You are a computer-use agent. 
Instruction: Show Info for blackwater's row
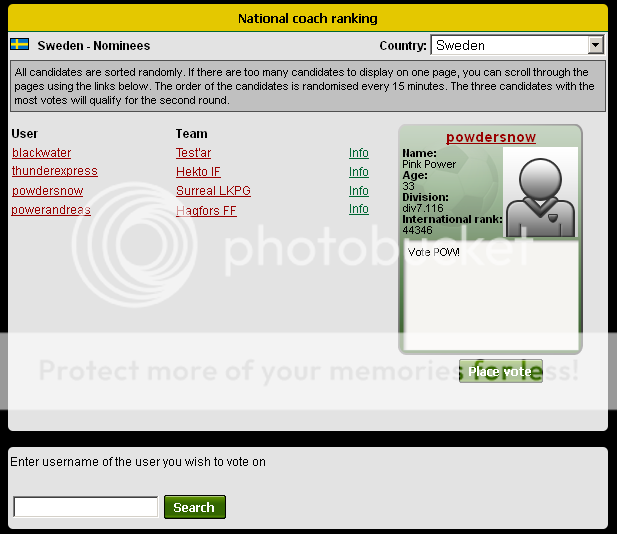358,153
